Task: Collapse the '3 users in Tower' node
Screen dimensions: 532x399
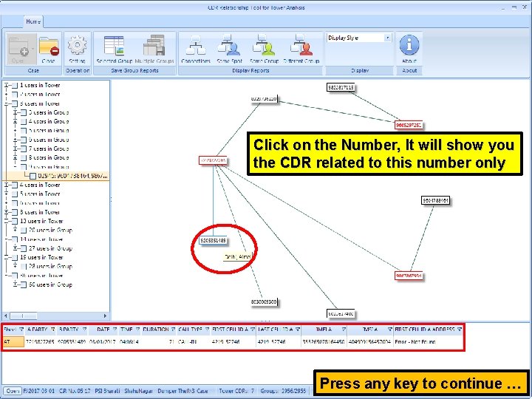Action: pyautogui.click(x=6, y=104)
